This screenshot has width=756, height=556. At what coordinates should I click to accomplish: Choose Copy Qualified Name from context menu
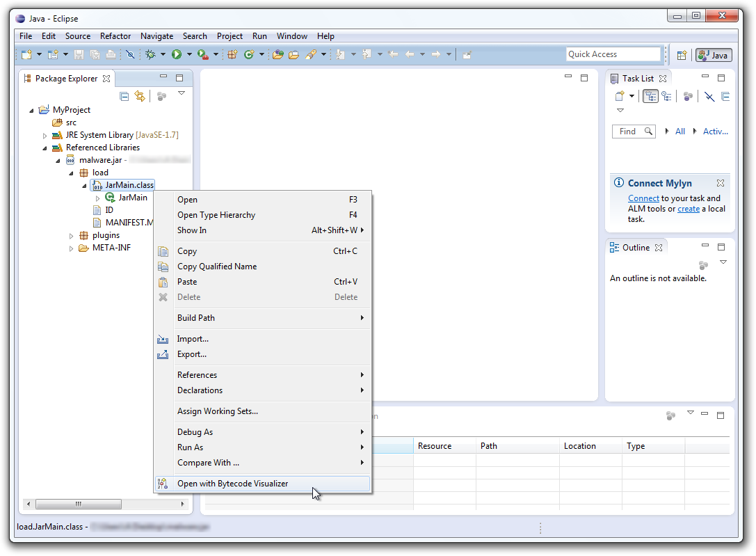coord(217,267)
